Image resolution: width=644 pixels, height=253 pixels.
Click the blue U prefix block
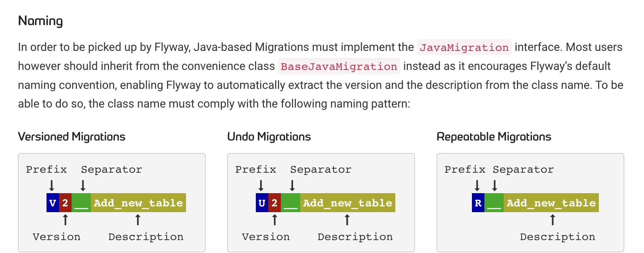point(262,203)
